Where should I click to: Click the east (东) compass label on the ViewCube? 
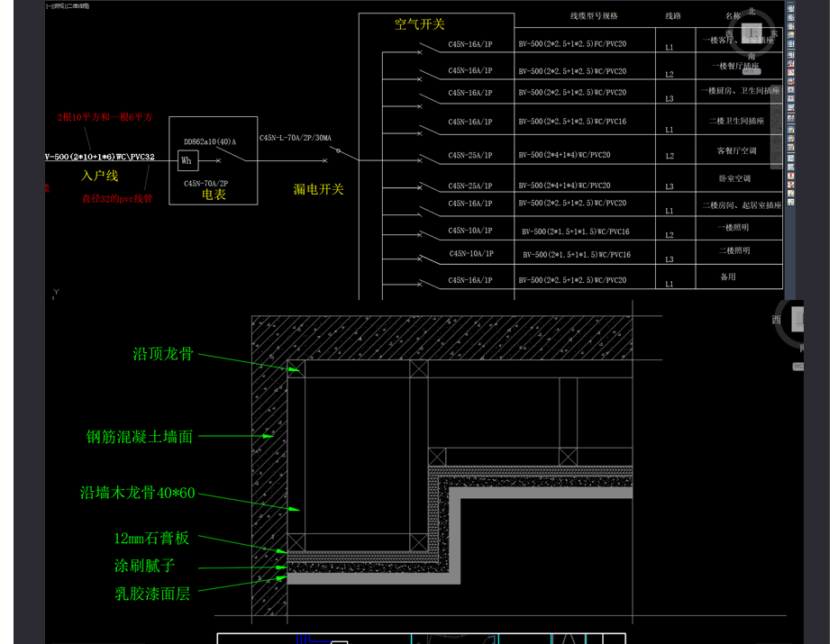[773, 33]
